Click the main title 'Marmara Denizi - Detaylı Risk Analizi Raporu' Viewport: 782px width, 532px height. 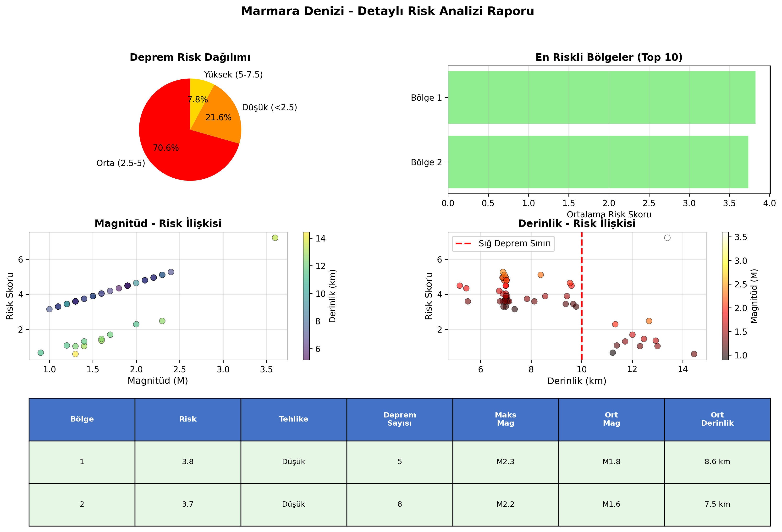[x=387, y=11]
